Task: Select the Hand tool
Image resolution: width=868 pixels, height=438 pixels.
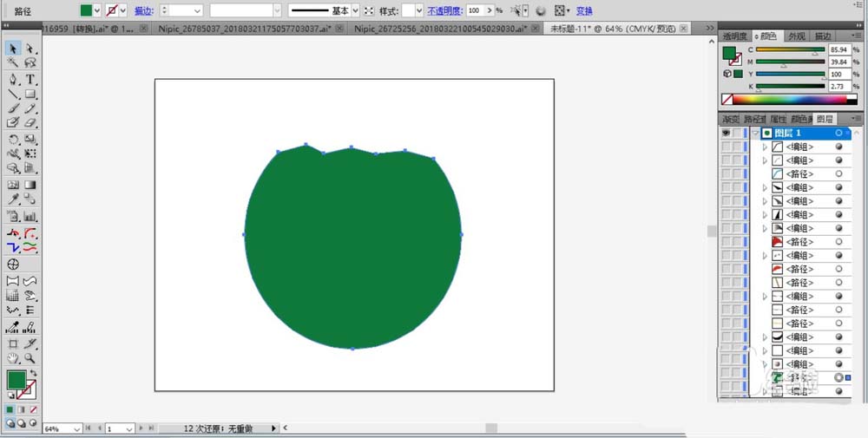Action: (x=13, y=358)
